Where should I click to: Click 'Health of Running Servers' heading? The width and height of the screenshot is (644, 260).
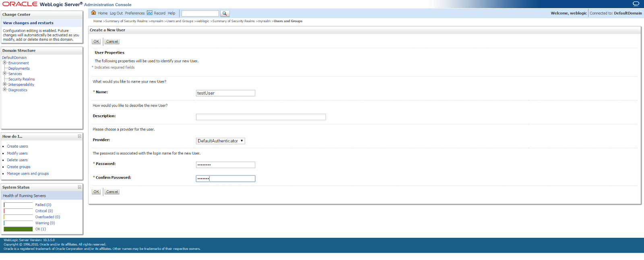click(x=24, y=196)
